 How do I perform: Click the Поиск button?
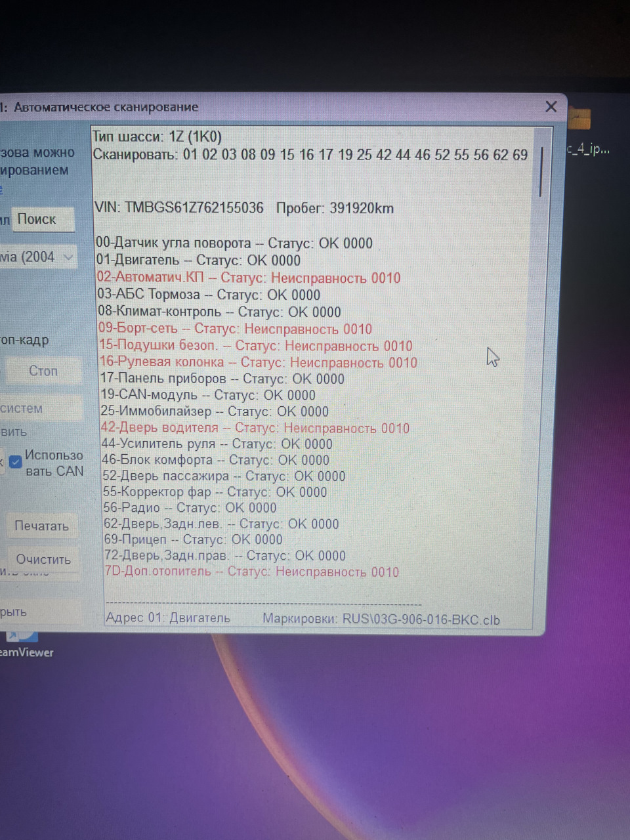(x=43, y=219)
